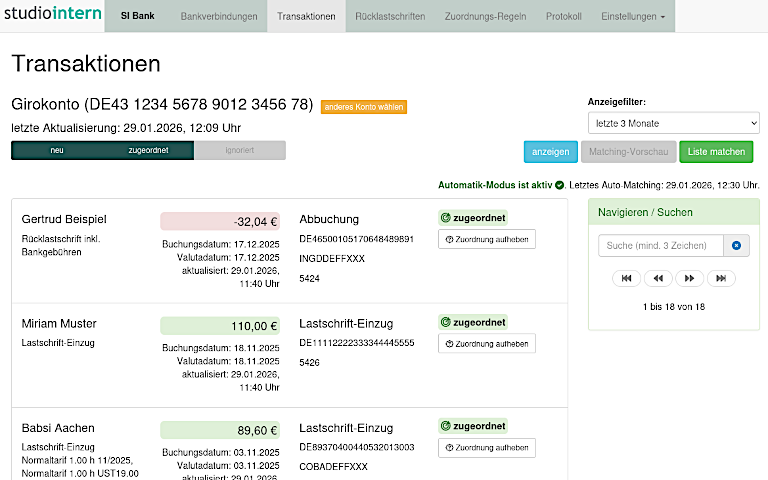This screenshot has height=480, width=768.
Task: Click the studiointern logo
Action: [x=52, y=13]
